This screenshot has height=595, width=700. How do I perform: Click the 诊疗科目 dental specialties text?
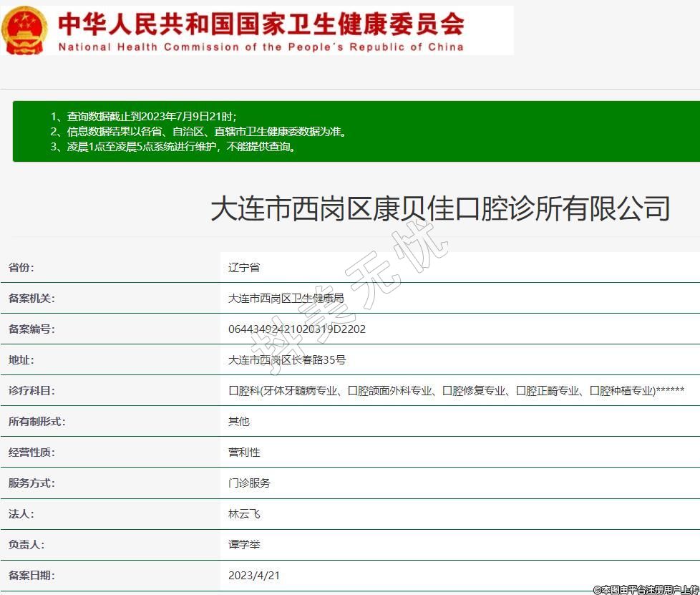click(x=456, y=391)
